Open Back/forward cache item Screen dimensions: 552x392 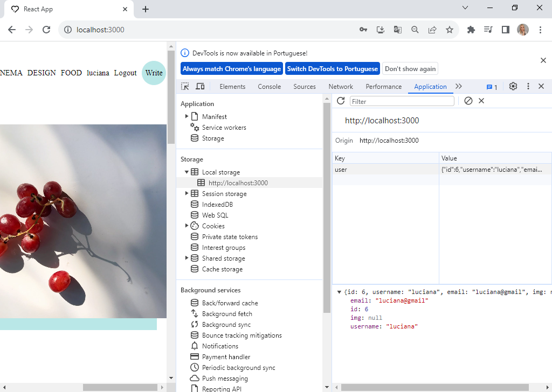click(x=230, y=303)
